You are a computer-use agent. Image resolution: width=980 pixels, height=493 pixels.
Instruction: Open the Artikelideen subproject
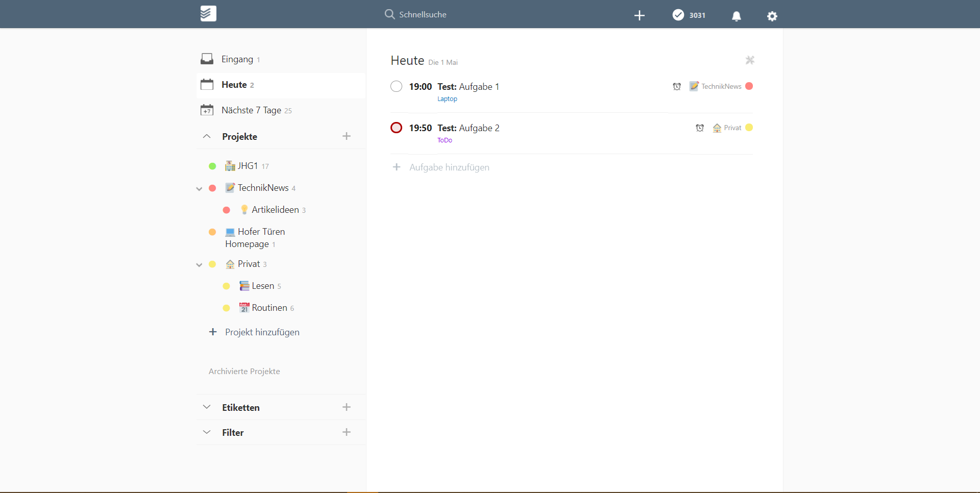(275, 210)
